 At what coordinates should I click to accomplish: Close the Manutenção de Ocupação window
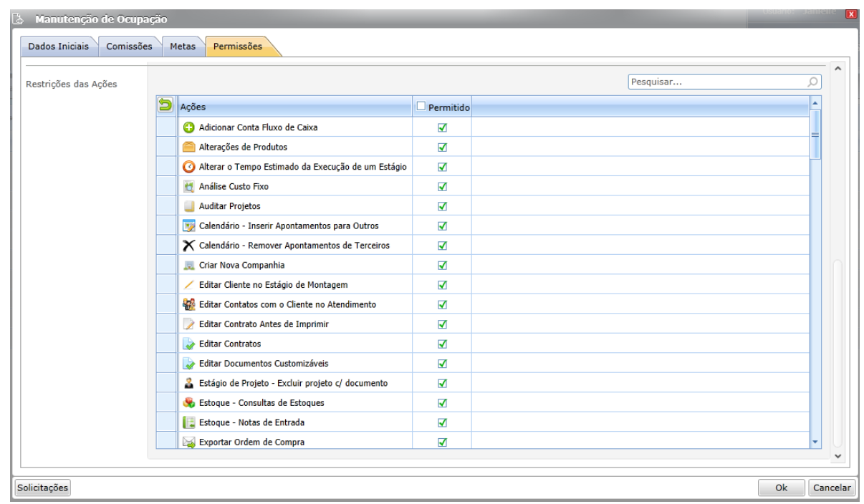pos(851,14)
